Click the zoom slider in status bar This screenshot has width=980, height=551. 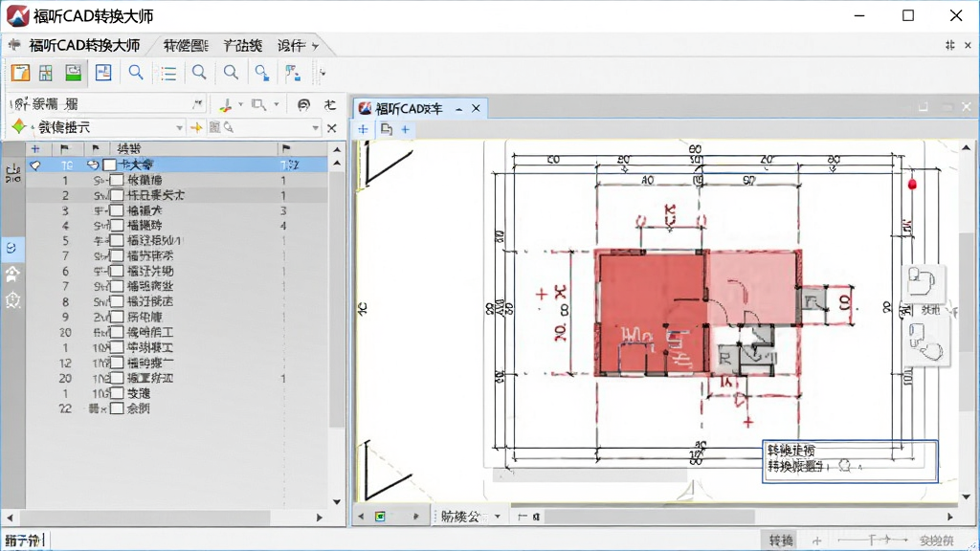[x=873, y=540]
